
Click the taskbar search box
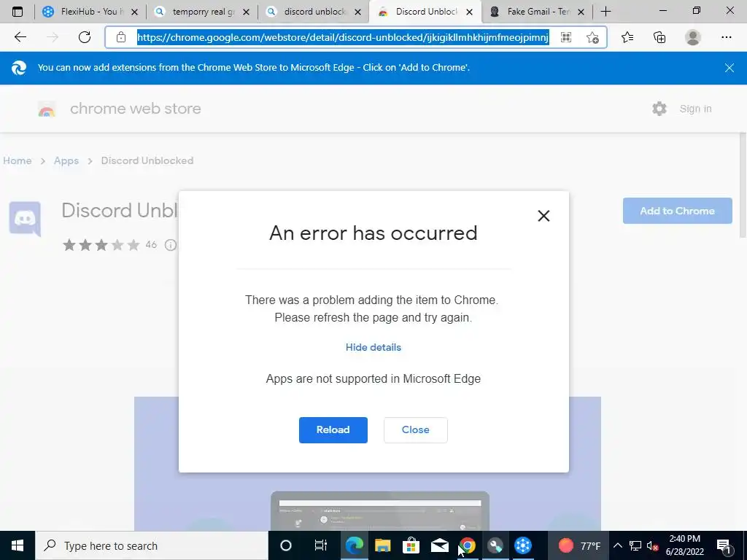click(x=152, y=545)
